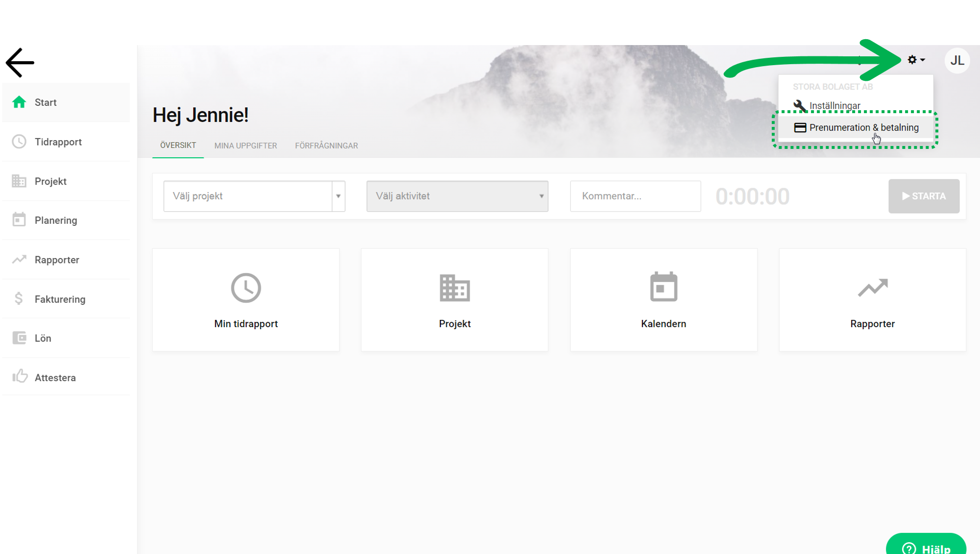Open Projekt building icon in sidebar
Image resolution: width=980 pixels, height=554 pixels.
pos(19,181)
